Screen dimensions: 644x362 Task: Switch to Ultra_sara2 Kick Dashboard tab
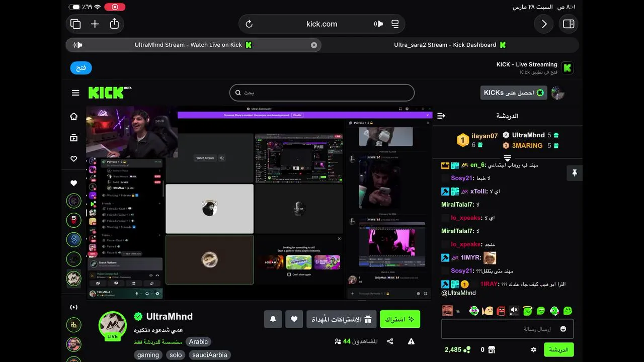pos(450,45)
